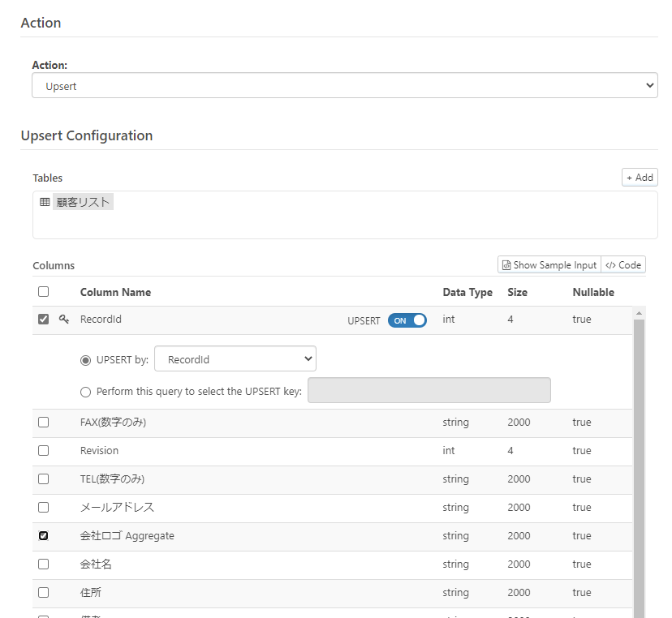Uncheck the RecordId column checkbox
Image resolution: width=672 pixels, height=618 pixels.
point(43,319)
